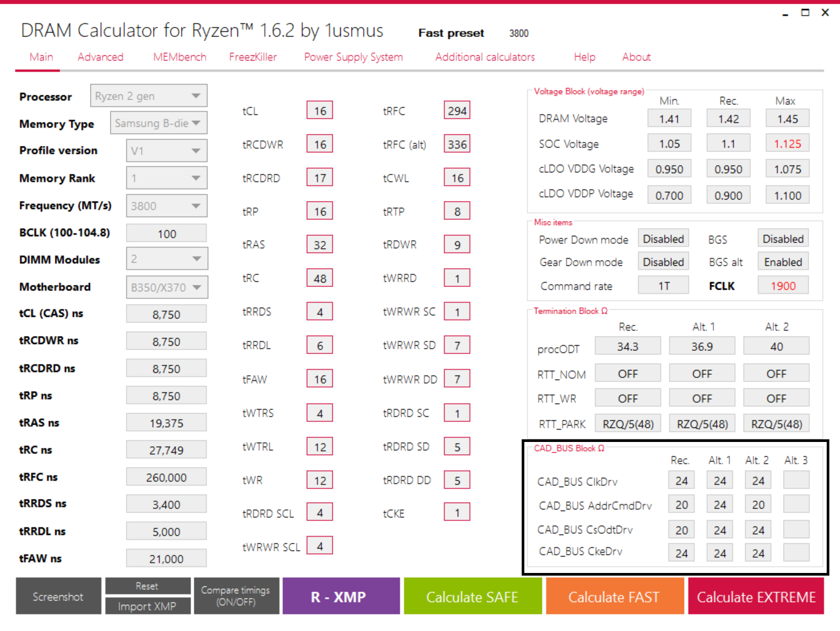Click the R - XMP button
The width and height of the screenshot is (840, 631).
(x=341, y=596)
